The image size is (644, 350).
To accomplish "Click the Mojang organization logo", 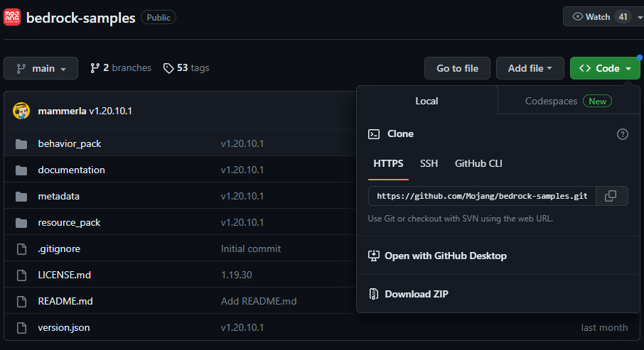I will (11, 17).
